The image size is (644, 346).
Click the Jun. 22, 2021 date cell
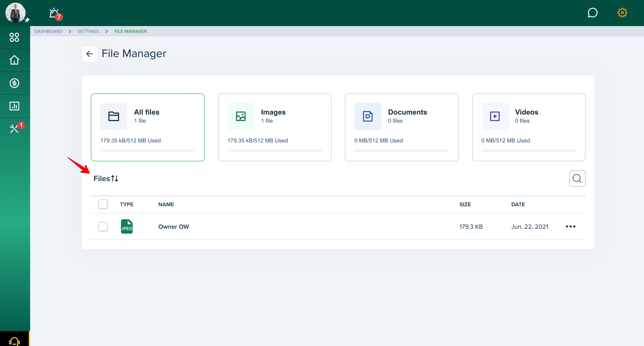pyautogui.click(x=530, y=227)
